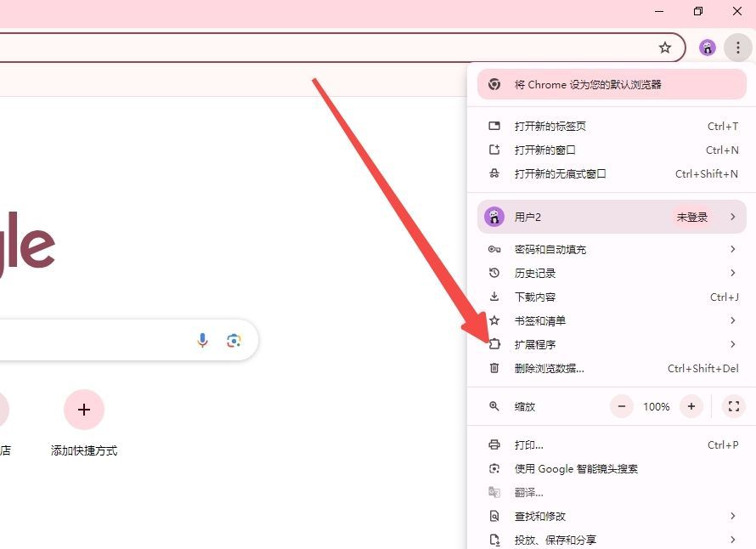Click the printer icon beside 打印
756x549 pixels.
pyautogui.click(x=494, y=444)
